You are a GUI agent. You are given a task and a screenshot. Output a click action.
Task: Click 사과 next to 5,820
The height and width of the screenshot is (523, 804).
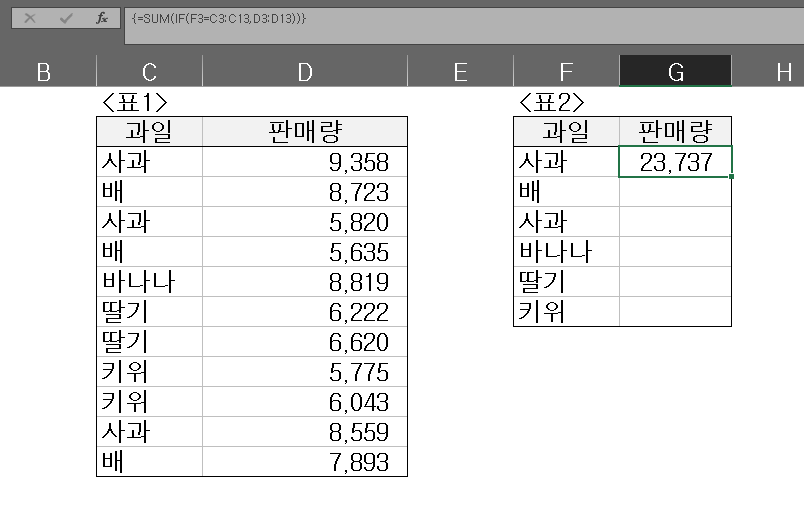[x=149, y=222]
